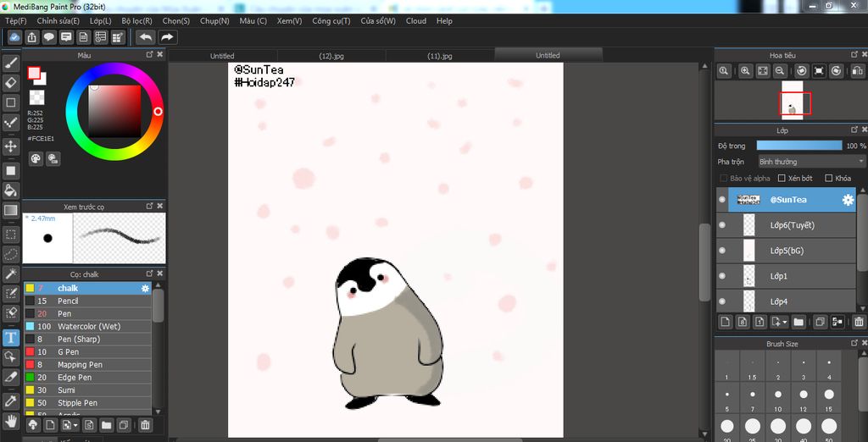
Task: Enable the Khóa checkbox
Action: (x=829, y=178)
